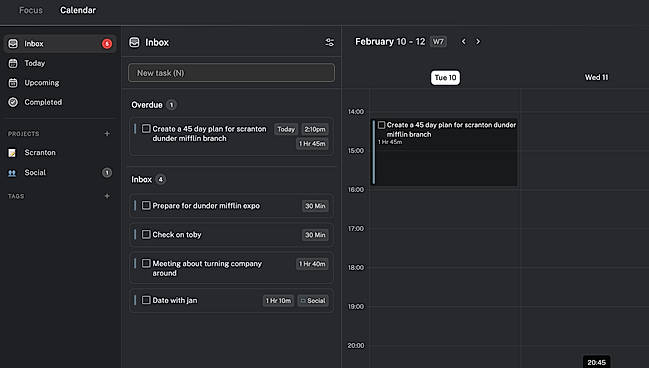
Task: Click the Today calendar icon in sidebar
Action: click(13, 63)
